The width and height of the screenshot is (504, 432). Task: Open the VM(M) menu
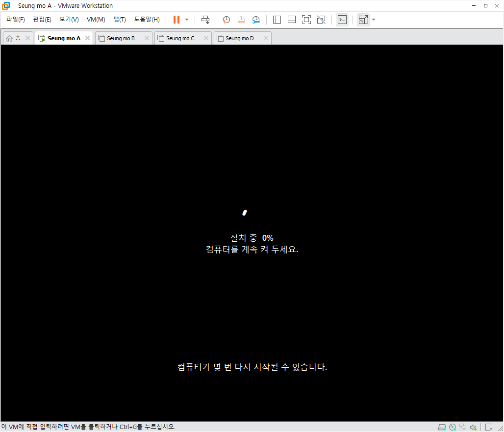pyautogui.click(x=96, y=19)
